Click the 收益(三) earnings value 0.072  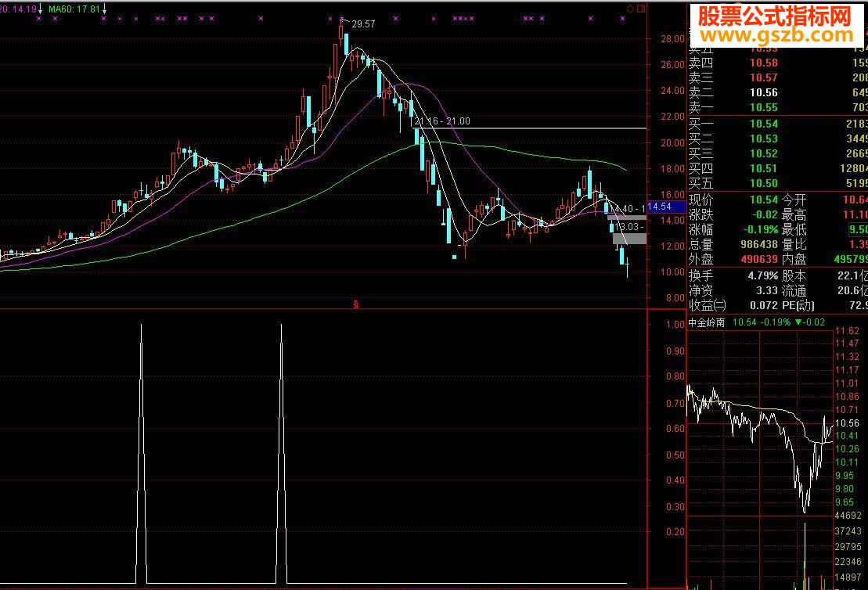[764, 305]
